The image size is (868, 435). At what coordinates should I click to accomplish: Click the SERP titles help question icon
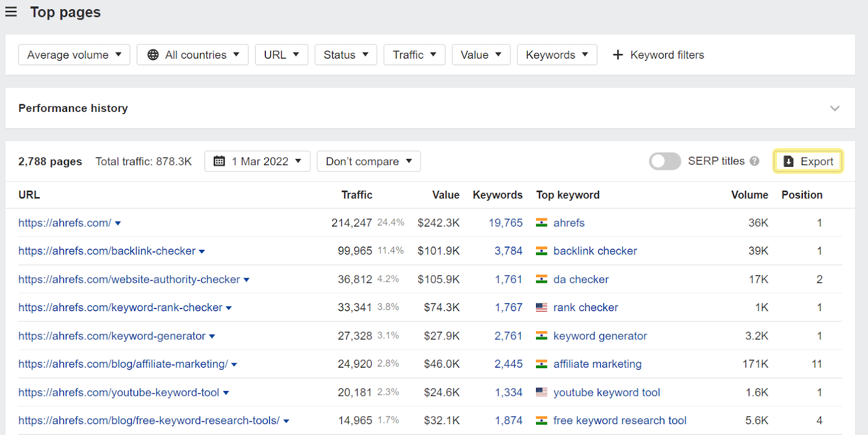pyautogui.click(x=754, y=161)
